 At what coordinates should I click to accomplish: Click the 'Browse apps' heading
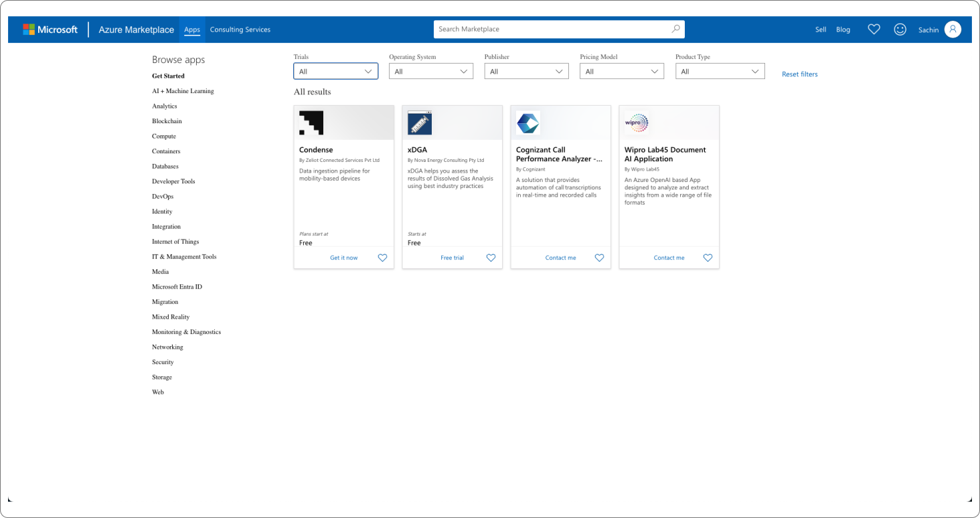[x=179, y=60]
